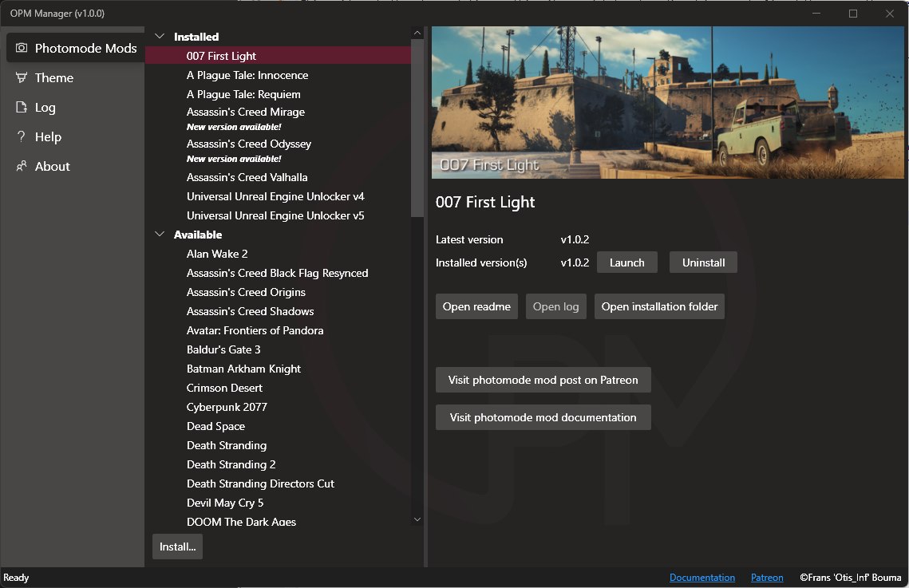Open the Documentation link in status bar
Viewport: 909px width, 588px height.
tap(702, 578)
